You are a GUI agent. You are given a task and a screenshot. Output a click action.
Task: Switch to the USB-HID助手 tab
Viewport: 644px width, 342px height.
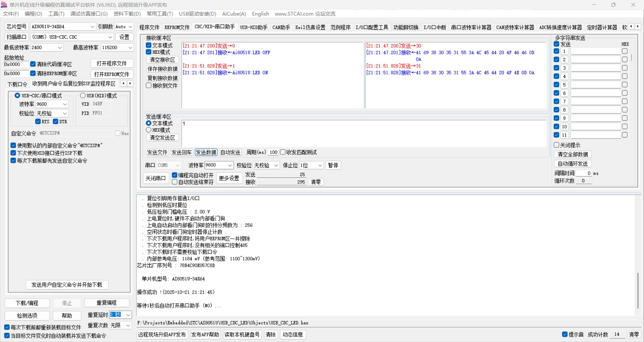tap(254, 27)
